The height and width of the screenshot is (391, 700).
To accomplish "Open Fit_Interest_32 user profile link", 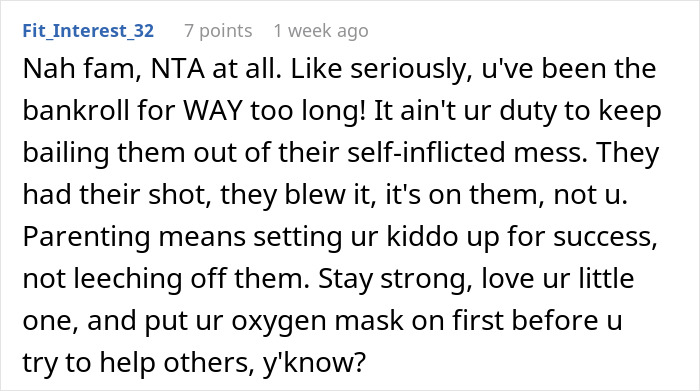I will coord(88,31).
